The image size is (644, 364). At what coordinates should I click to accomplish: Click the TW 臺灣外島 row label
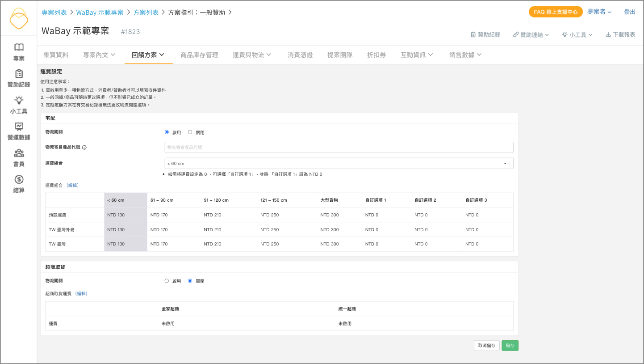pos(62,230)
